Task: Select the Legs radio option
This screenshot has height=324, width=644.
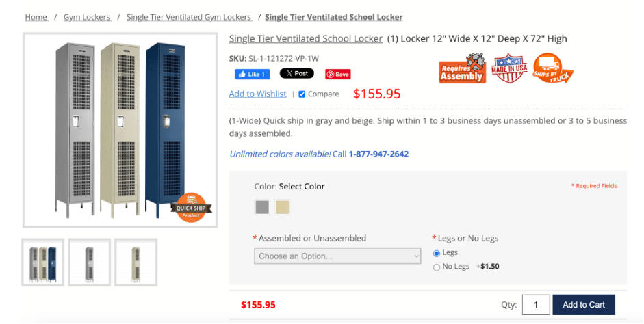Action: (437, 253)
